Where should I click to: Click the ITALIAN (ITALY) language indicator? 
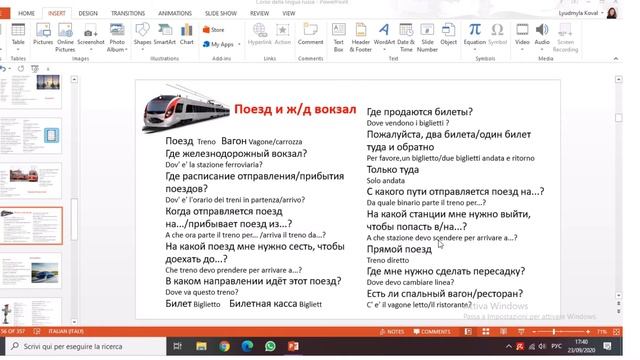(x=66, y=331)
